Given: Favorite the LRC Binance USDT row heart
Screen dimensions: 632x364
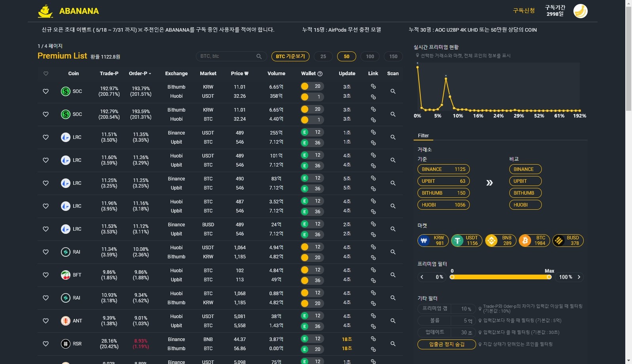Looking at the screenshot, I should pos(46,137).
